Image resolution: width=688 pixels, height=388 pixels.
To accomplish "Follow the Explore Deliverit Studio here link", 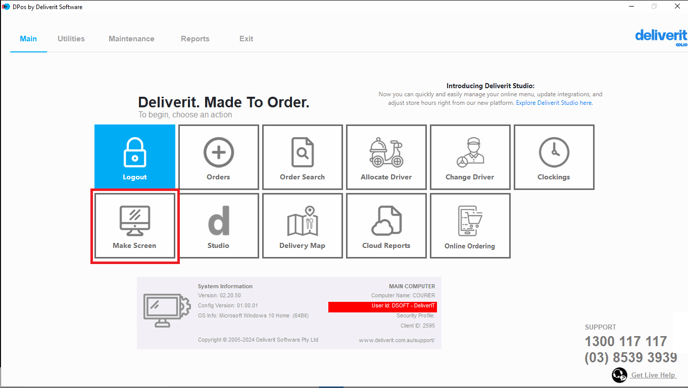I will 554,103.
